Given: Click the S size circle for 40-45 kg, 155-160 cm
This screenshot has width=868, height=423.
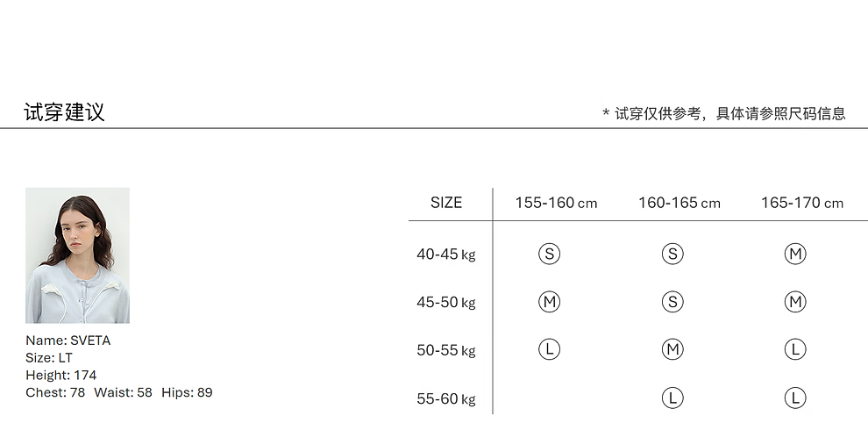Looking at the screenshot, I should pos(549,255).
